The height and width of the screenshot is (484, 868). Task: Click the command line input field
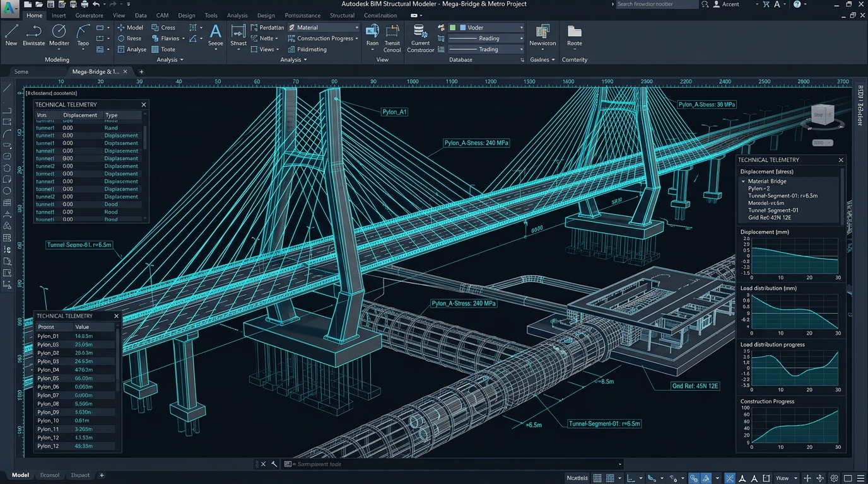(x=452, y=464)
